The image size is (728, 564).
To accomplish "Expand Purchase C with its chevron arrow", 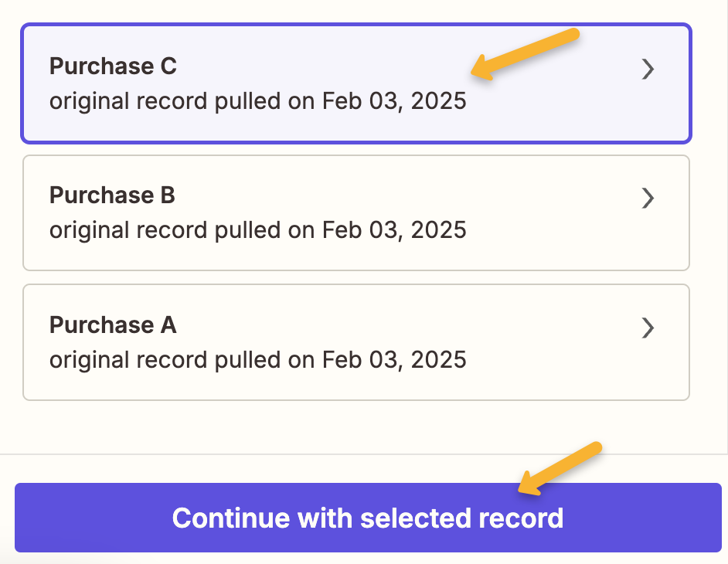I will [x=648, y=70].
